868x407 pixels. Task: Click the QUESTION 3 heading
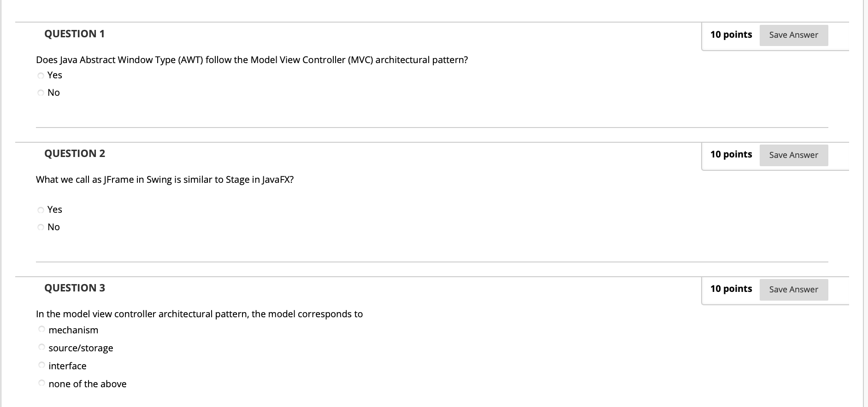[75, 287]
